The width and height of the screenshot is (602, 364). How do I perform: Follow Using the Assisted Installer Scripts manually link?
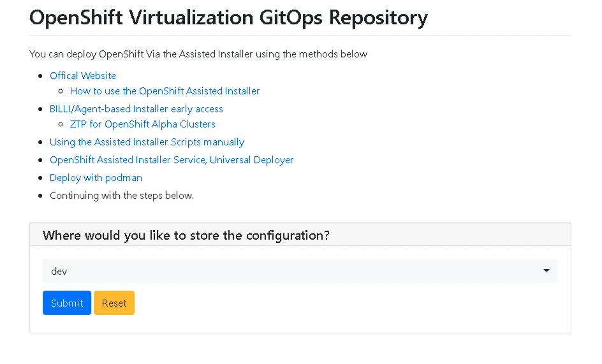[x=147, y=142]
